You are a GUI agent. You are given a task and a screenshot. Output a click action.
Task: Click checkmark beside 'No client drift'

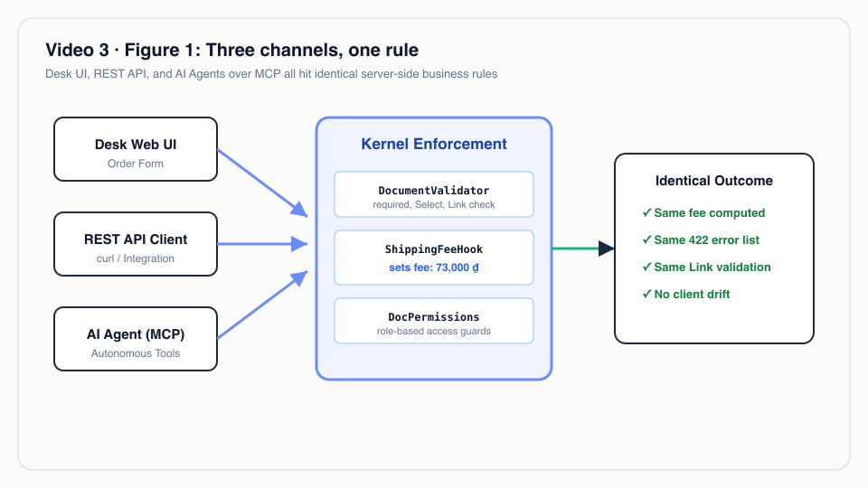coord(646,295)
